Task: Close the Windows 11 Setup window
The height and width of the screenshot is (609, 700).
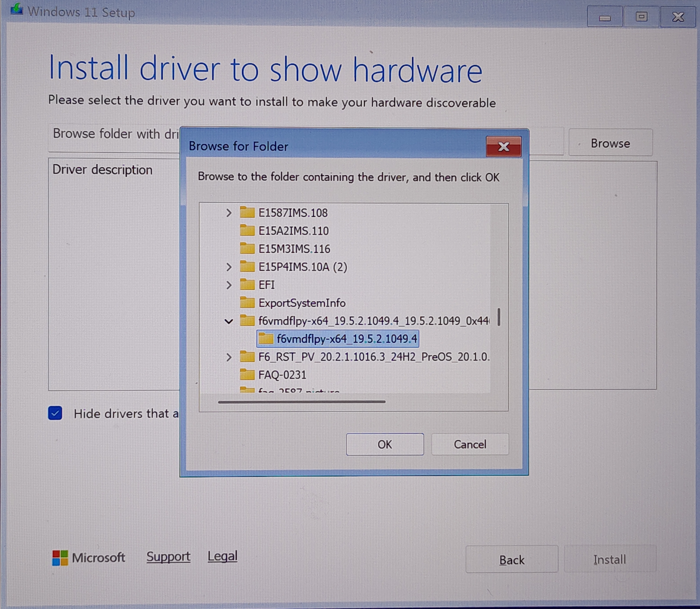Action: pos(678,16)
